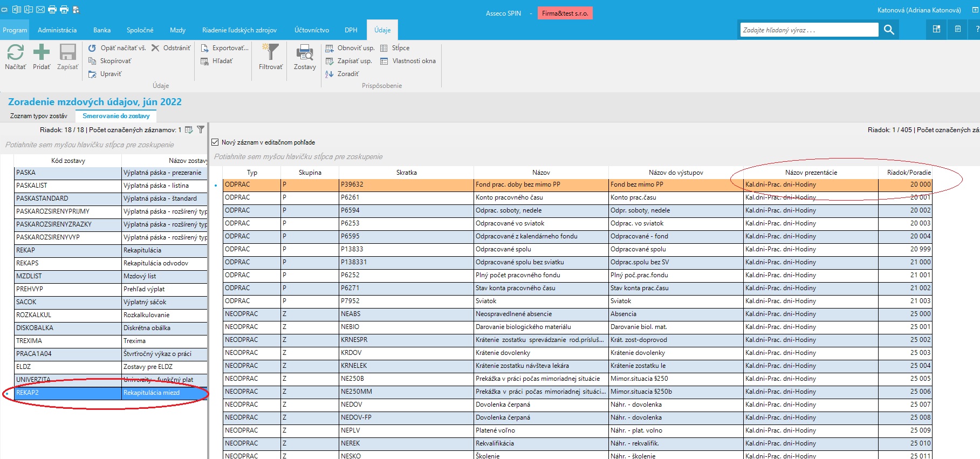Sort by Názov do výstupov column header
This screenshot has height=459, width=980.
tap(676, 173)
